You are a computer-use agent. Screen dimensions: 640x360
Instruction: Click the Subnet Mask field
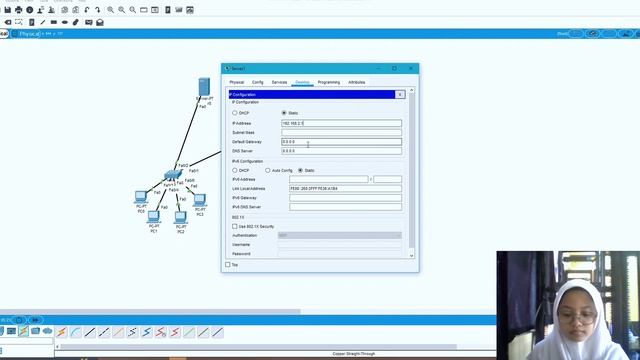click(x=341, y=133)
